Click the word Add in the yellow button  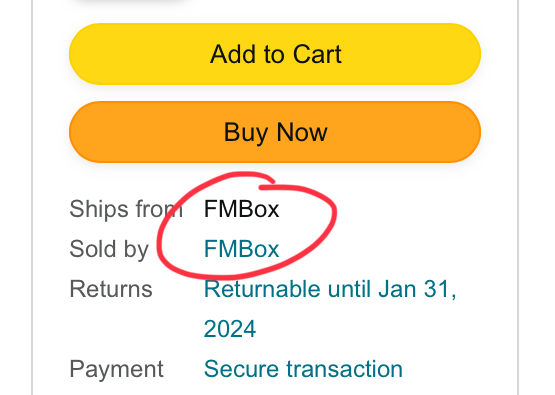[x=233, y=54]
